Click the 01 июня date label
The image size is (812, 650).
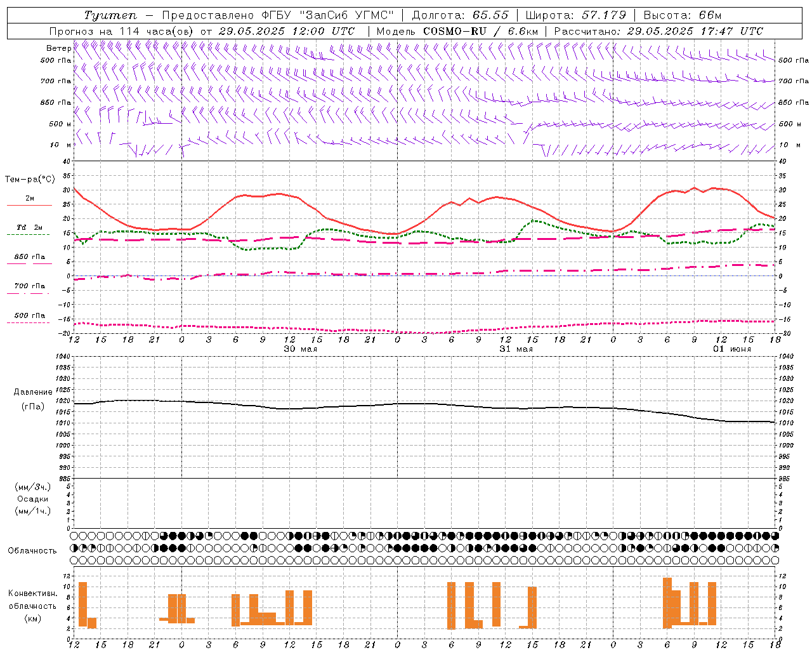pos(732,349)
